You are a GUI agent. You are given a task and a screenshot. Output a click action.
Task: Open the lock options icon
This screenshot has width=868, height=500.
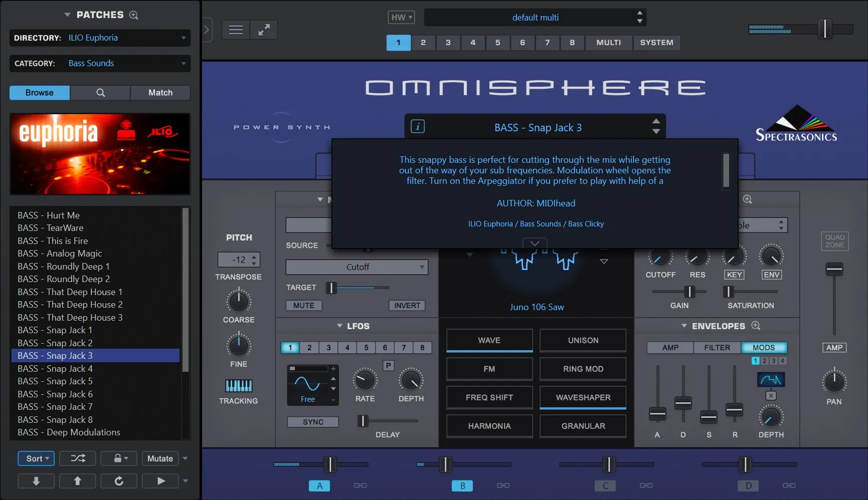tap(119, 458)
